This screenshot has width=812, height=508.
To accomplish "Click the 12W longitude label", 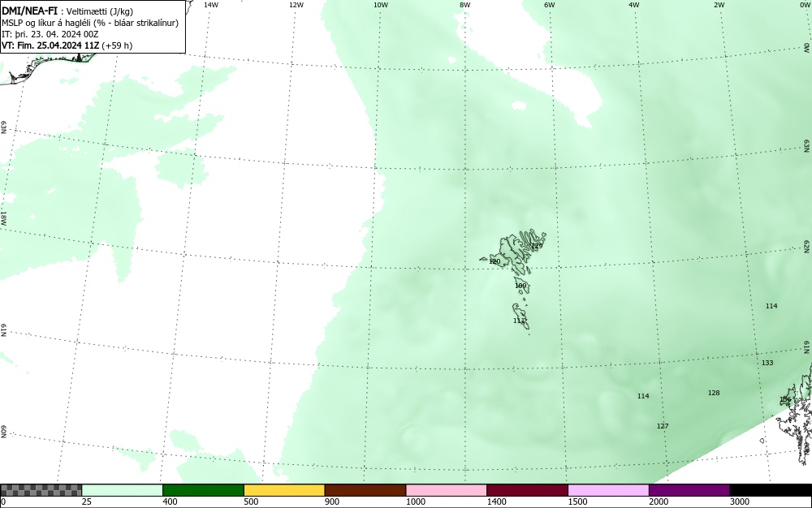I will pyautogui.click(x=296, y=5).
